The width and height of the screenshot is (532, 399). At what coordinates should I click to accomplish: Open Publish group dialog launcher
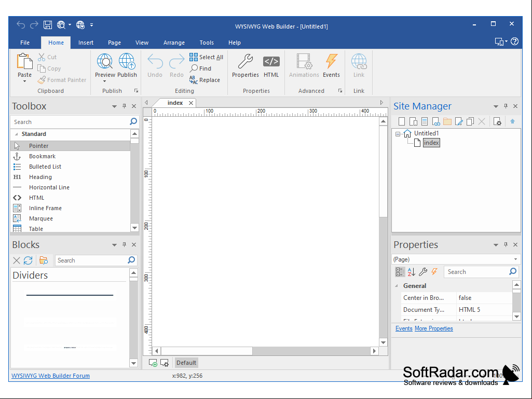(x=136, y=91)
